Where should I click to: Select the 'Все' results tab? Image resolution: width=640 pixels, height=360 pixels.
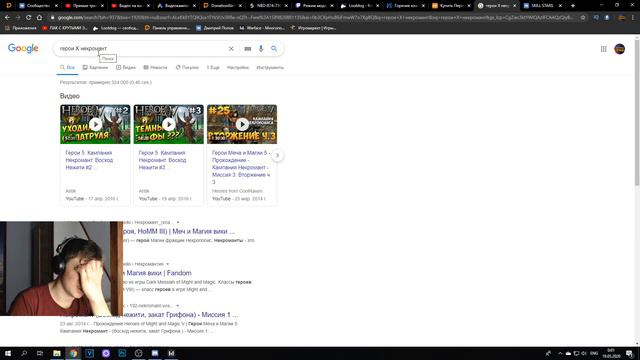click(x=67, y=67)
